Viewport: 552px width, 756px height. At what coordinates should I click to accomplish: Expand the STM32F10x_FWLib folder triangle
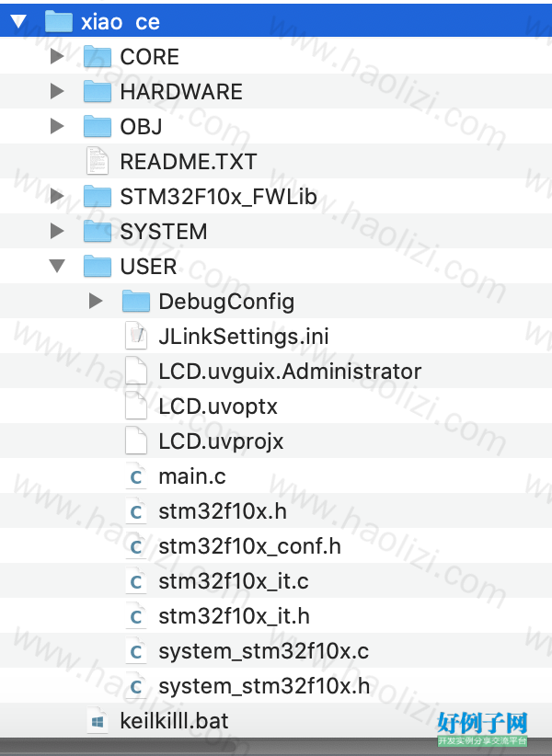[x=57, y=196]
